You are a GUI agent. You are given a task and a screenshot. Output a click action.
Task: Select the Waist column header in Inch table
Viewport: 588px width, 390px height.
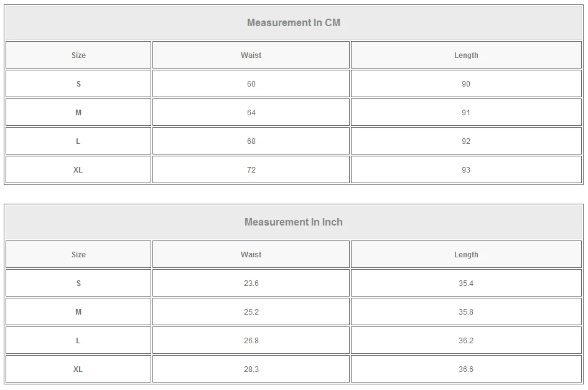[x=251, y=255]
